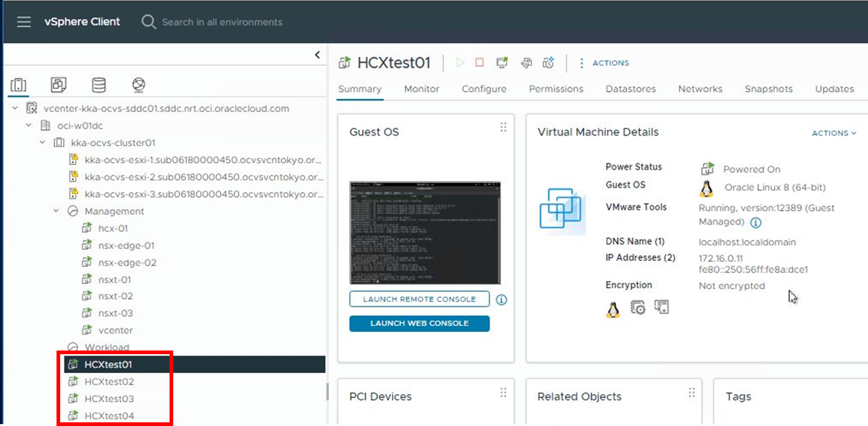
Task: Open the hamburger navigation menu
Action: tap(23, 22)
